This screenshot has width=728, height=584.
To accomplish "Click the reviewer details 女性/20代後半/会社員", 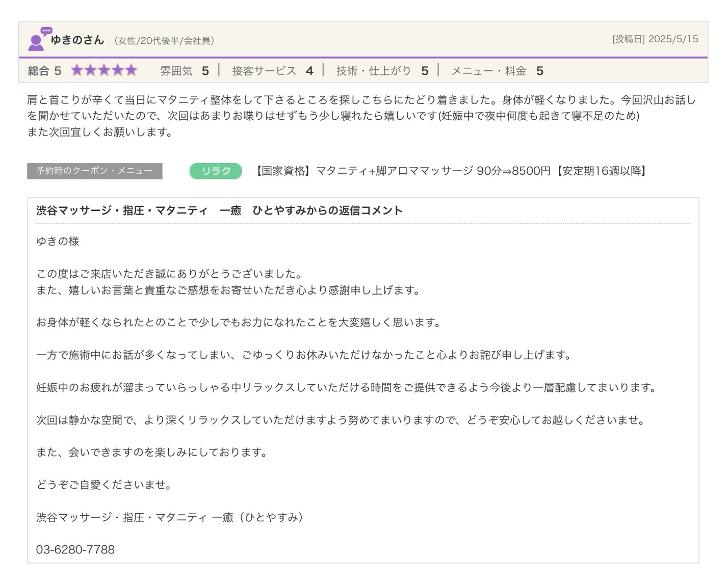I will [164, 41].
